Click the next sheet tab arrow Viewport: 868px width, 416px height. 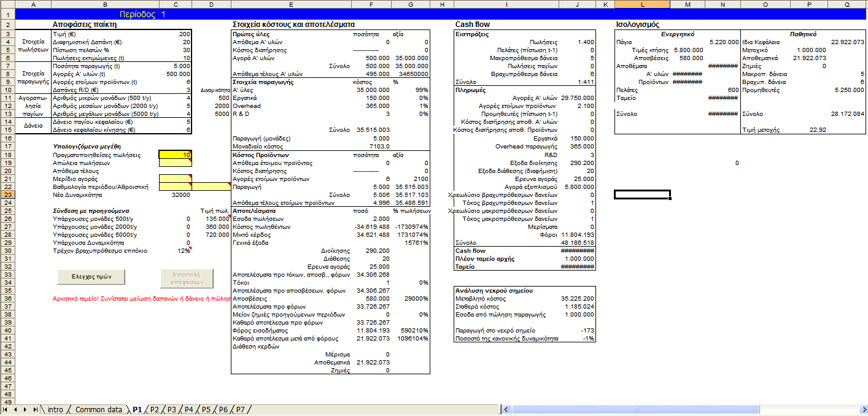click(25, 409)
